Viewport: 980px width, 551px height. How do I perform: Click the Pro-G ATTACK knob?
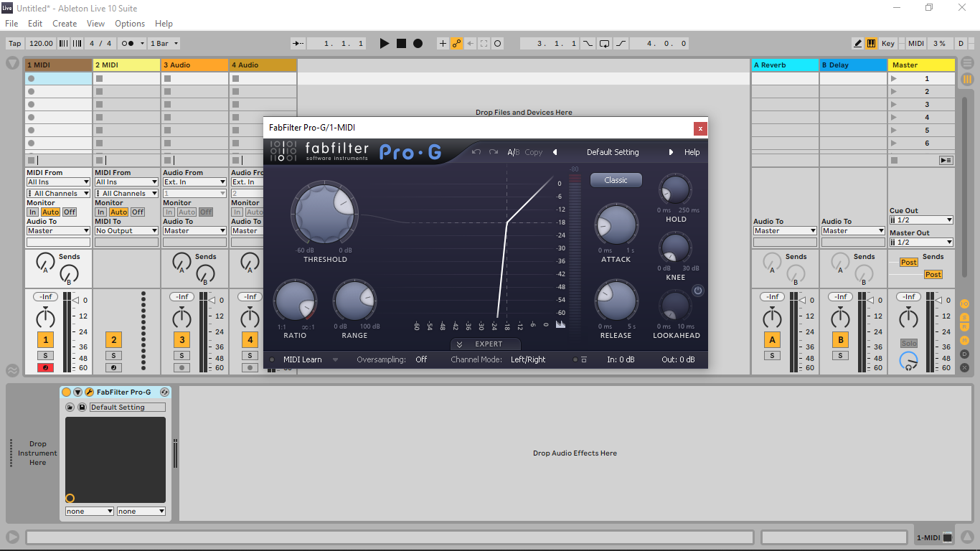[616, 225]
